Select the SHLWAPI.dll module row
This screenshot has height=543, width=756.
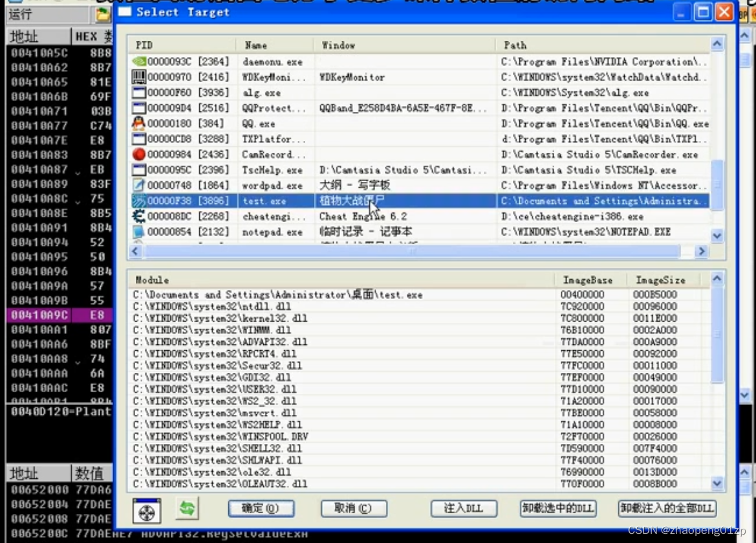click(x=418, y=460)
